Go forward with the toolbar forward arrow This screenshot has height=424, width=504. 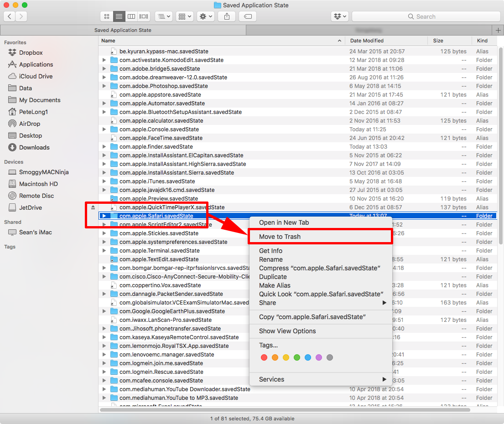(21, 16)
